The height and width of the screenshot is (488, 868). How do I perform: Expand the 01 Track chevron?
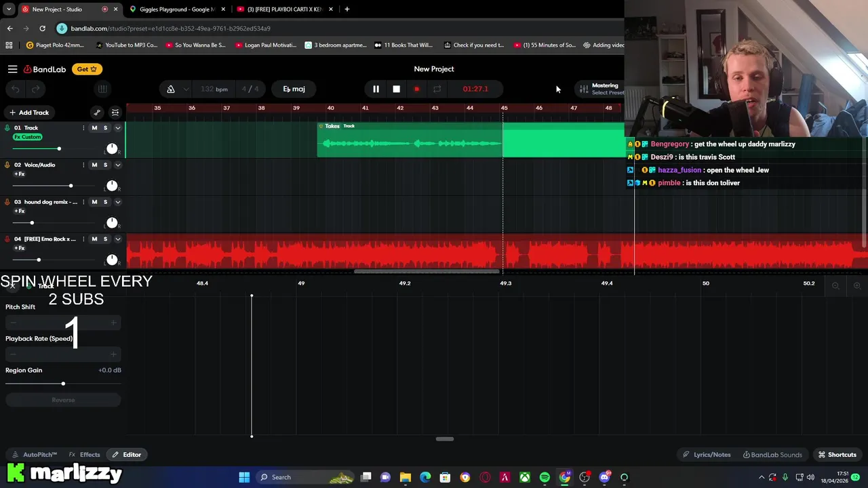click(117, 128)
